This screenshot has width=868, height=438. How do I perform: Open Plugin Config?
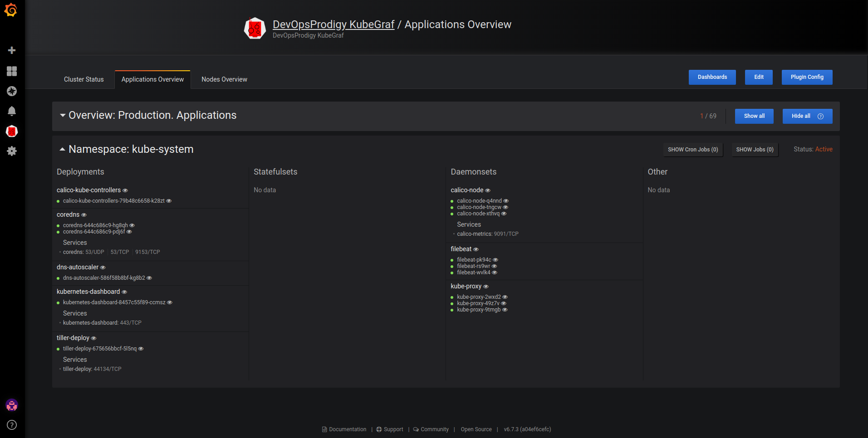coord(807,77)
